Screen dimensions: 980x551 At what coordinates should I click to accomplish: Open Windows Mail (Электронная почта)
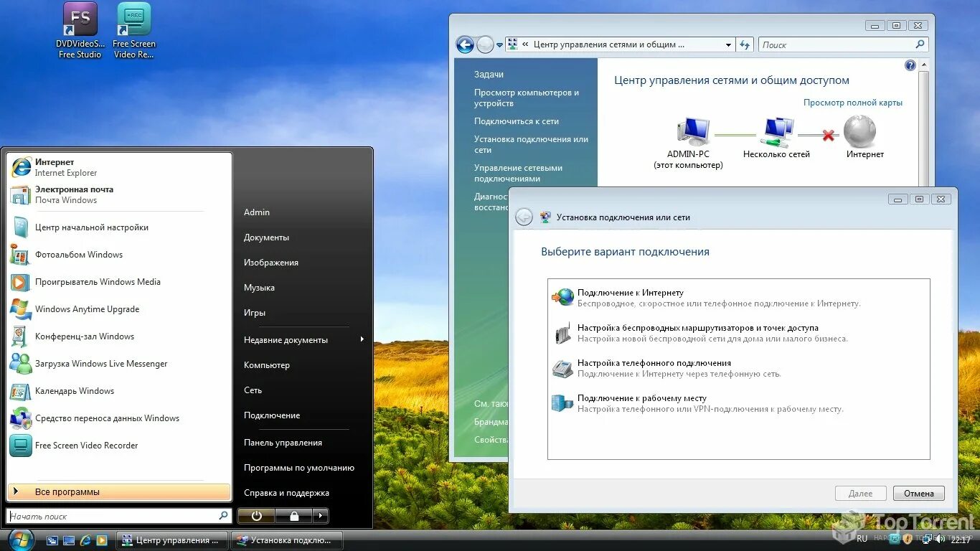(119, 194)
